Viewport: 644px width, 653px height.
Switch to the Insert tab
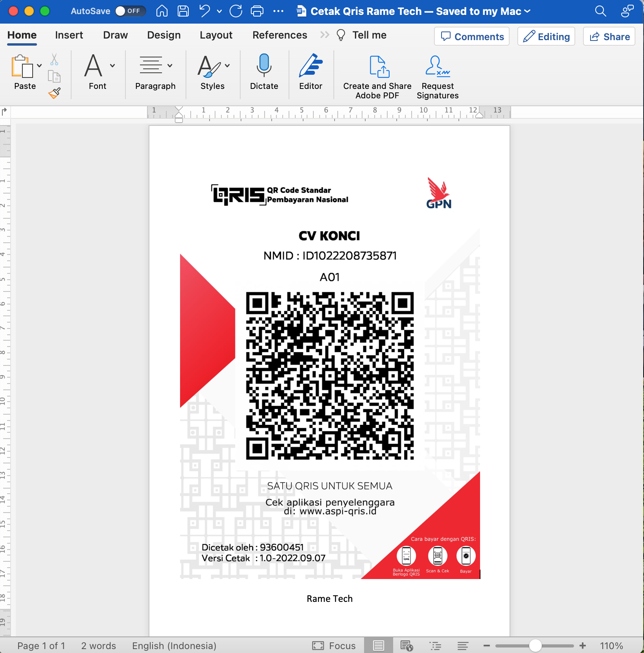(69, 35)
